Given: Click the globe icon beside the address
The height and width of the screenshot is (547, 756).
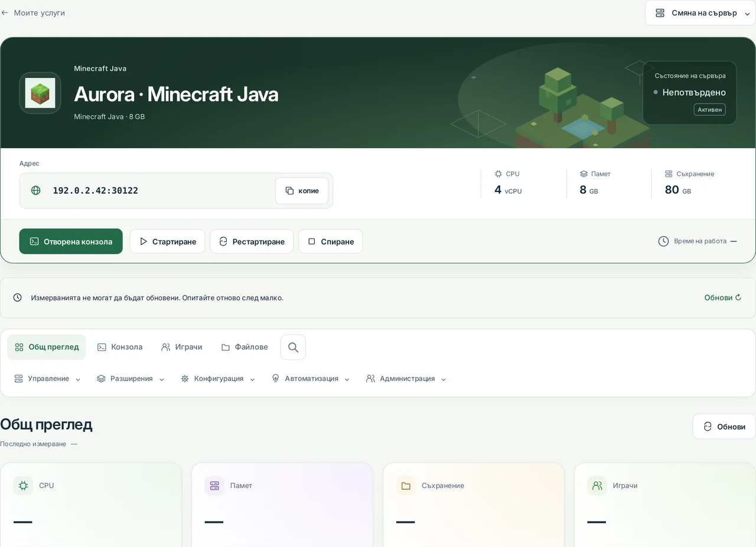Looking at the screenshot, I should [x=36, y=190].
